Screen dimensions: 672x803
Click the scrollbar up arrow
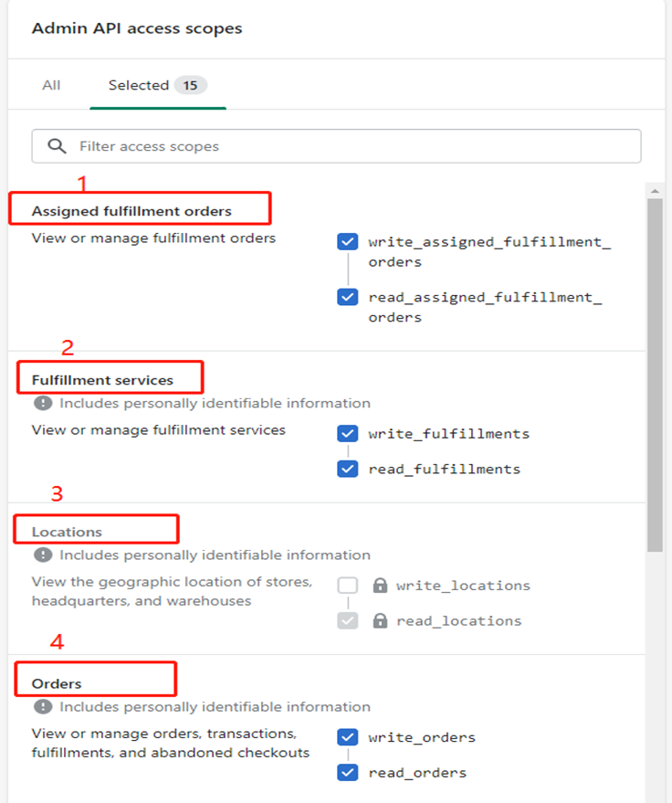point(655,191)
